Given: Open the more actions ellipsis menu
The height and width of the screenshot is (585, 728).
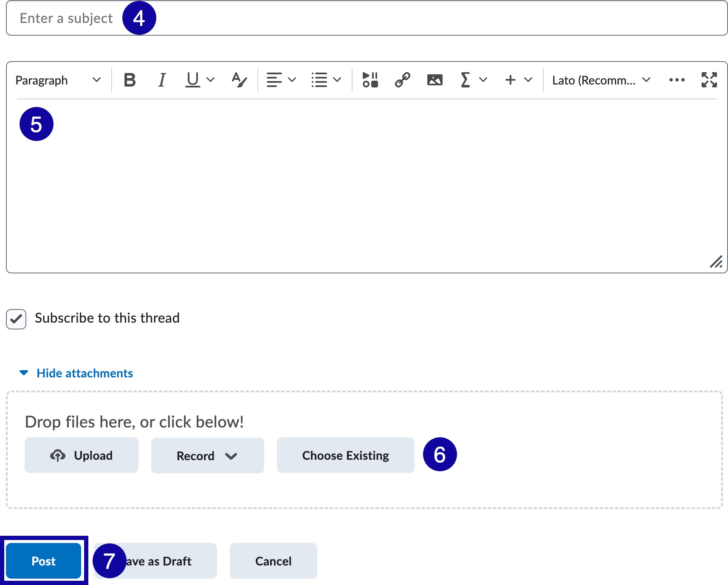Looking at the screenshot, I should click(x=677, y=80).
